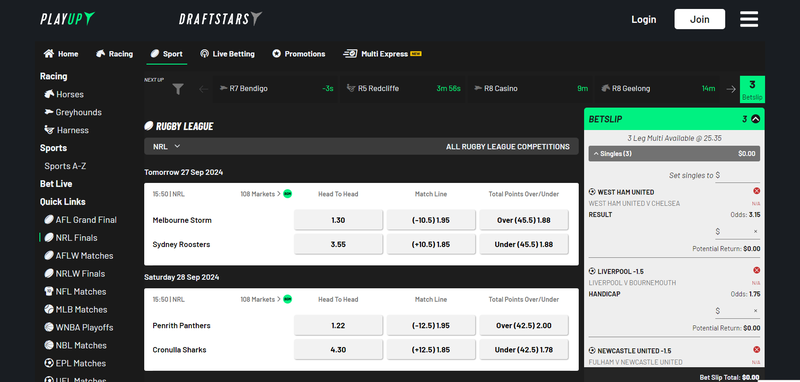Image resolution: width=800 pixels, height=382 pixels.
Task: Click the next races right arrow
Action: pos(731,89)
